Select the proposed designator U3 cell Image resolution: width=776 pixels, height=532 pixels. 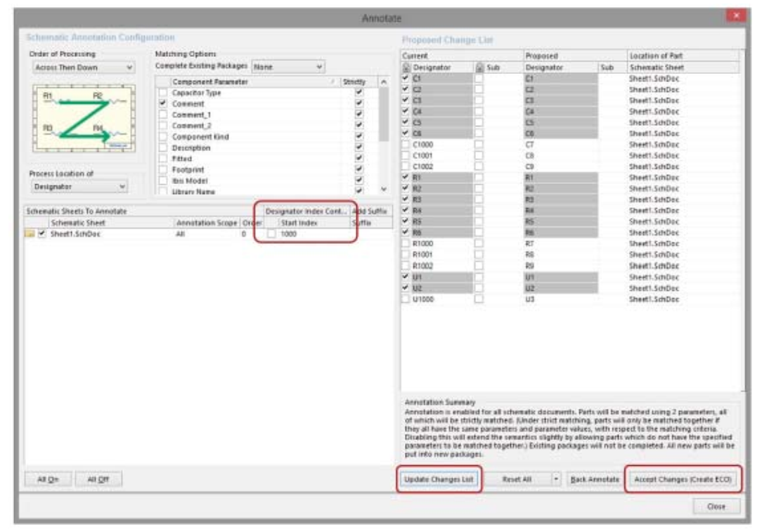point(560,299)
